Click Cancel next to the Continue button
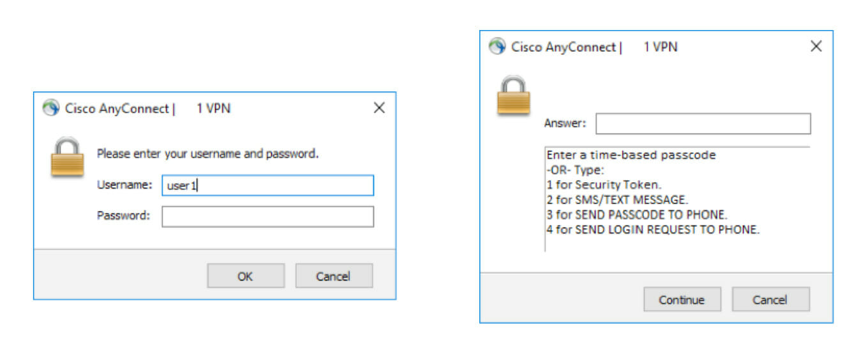The image size is (868, 363). pos(770,299)
